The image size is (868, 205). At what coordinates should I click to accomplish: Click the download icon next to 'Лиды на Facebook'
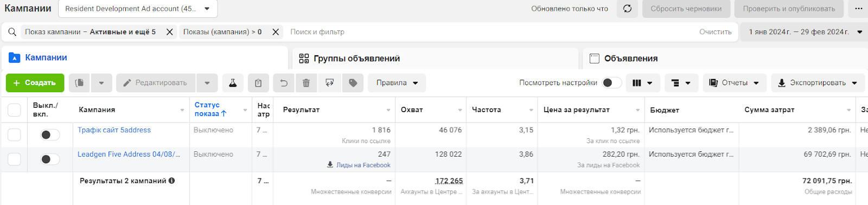330,165
